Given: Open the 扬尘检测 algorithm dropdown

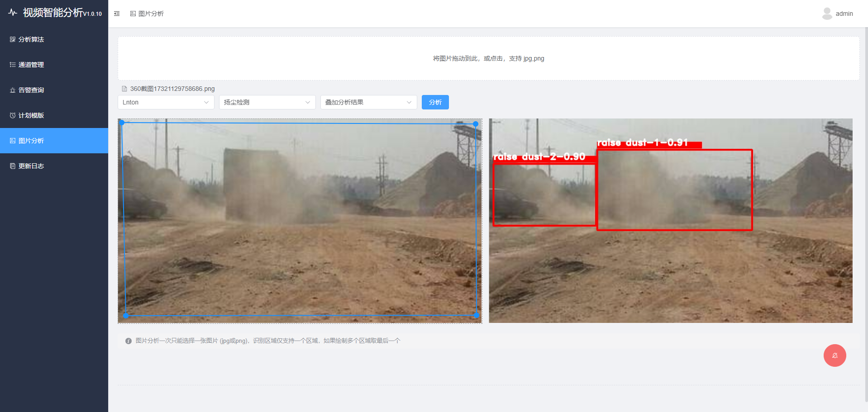Looking at the screenshot, I should pos(267,102).
